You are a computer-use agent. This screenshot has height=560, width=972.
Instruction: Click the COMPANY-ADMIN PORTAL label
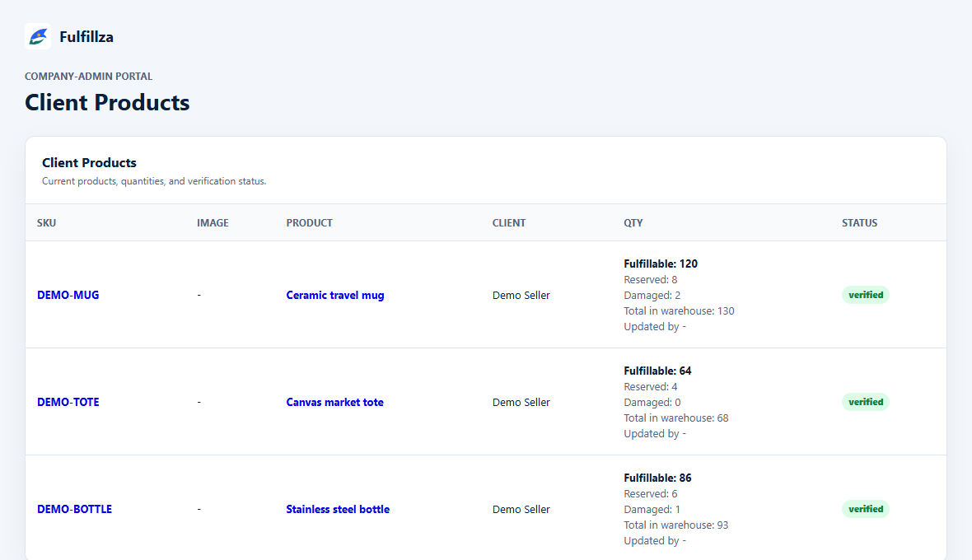click(x=89, y=77)
